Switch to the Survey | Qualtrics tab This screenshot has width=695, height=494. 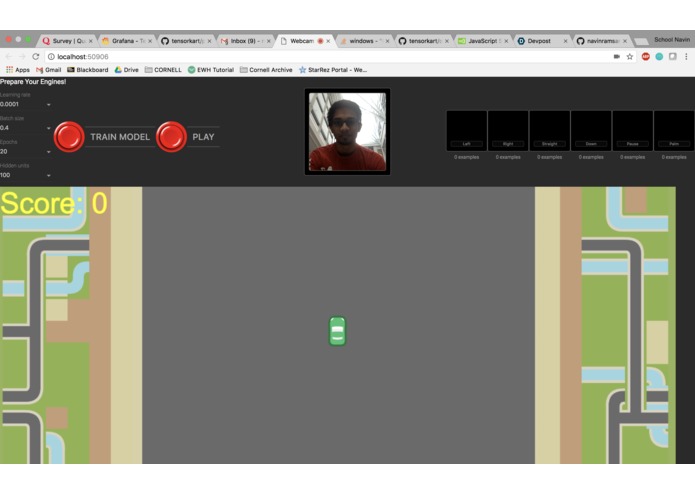[67, 41]
